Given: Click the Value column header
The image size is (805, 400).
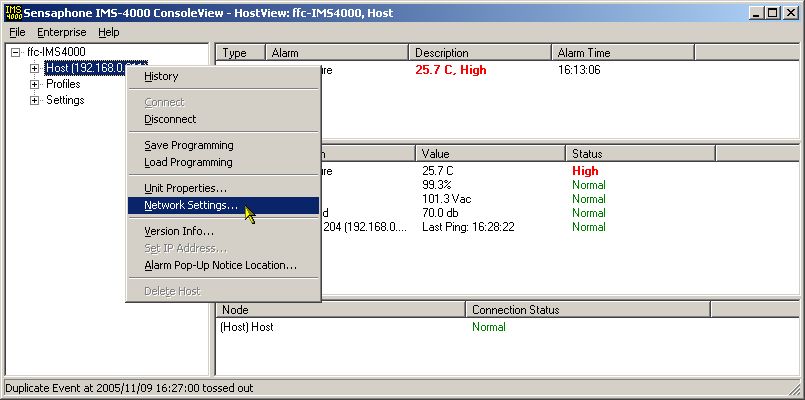Looking at the screenshot, I should (x=490, y=154).
